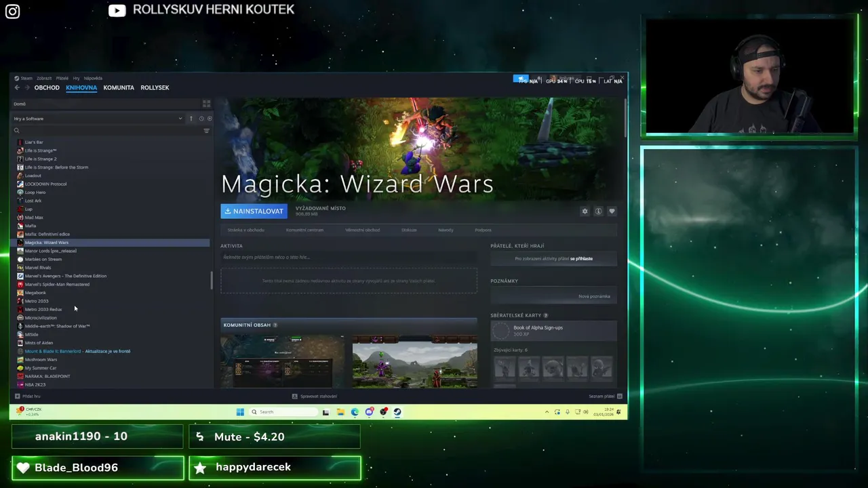
Task: Open the ROLLYSEK profile tab
Action: [x=155, y=87]
